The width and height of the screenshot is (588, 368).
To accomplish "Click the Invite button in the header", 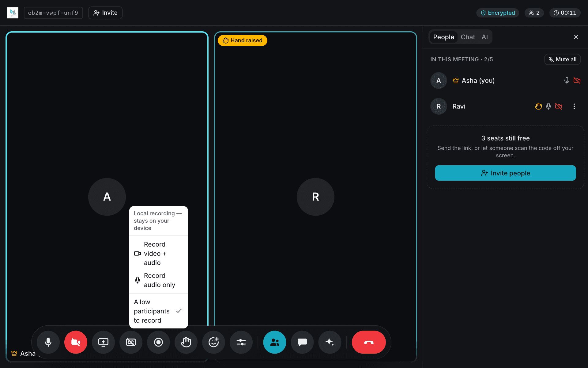I will (x=105, y=13).
